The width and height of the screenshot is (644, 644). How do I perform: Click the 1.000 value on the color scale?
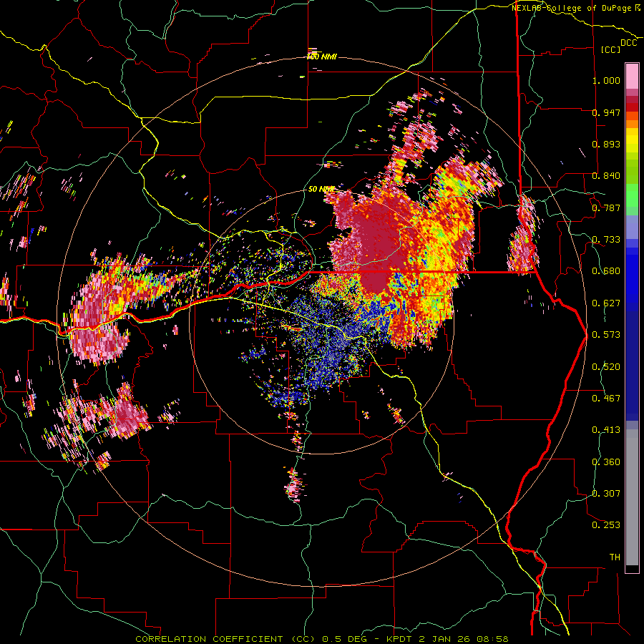[606, 80]
